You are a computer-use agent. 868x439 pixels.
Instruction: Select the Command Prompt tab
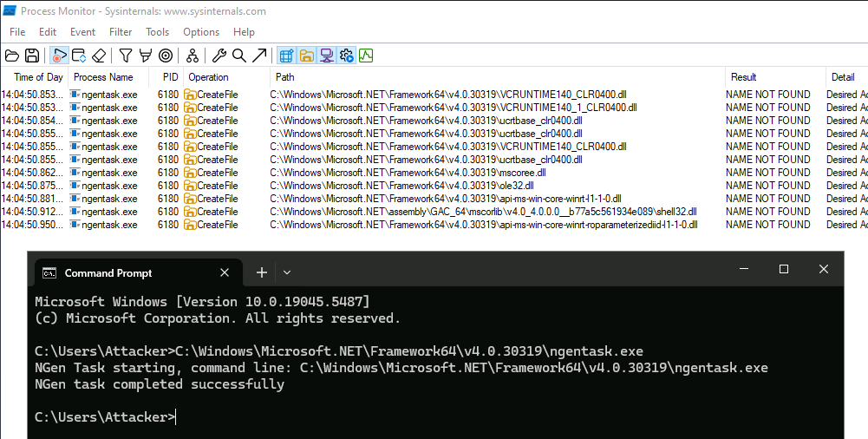[138, 272]
